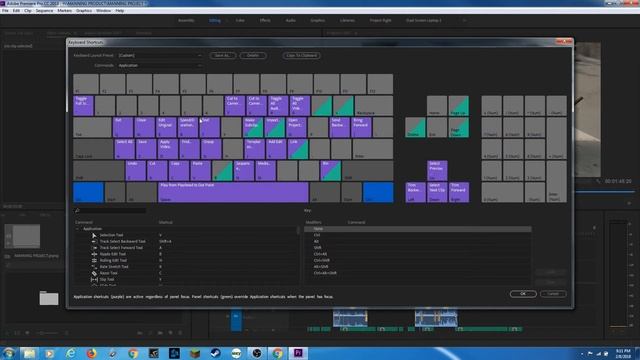Select the Paste key on virtual keyboard
The width and height of the screenshot is (640, 360).
coord(200,171)
